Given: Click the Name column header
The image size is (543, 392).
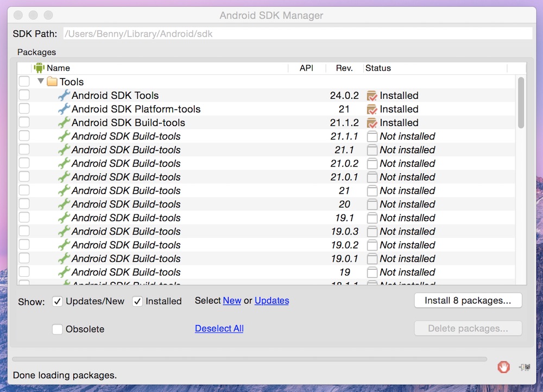Looking at the screenshot, I should [x=160, y=68].
